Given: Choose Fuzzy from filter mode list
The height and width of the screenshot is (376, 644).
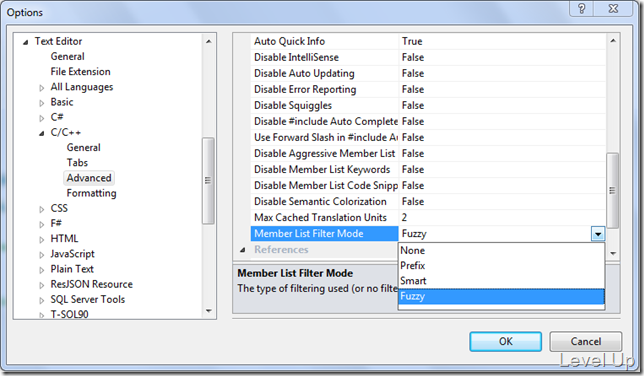Looking at the screenshot, I should point(501,296).
